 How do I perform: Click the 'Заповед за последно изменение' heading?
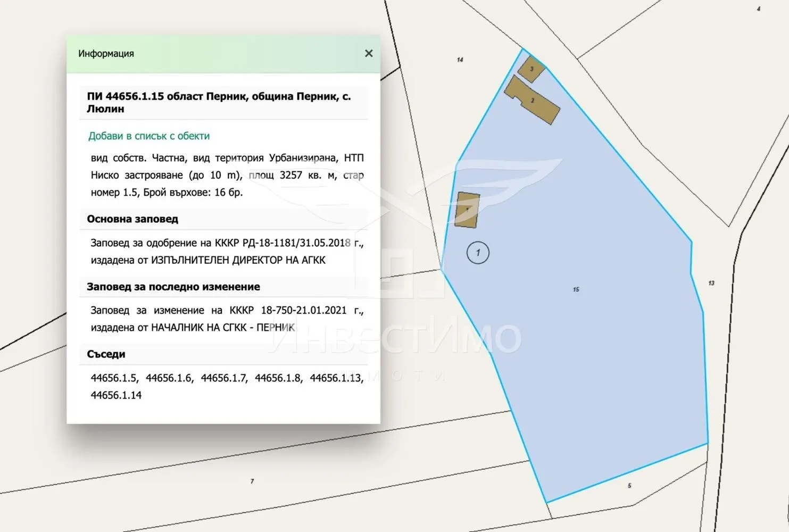coord(173,286)
